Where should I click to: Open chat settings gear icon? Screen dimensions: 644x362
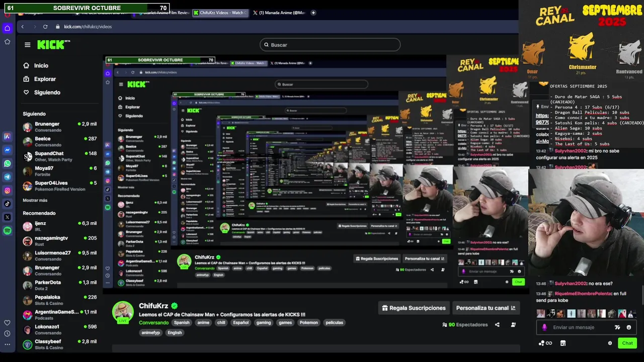[x=610, y=343]
